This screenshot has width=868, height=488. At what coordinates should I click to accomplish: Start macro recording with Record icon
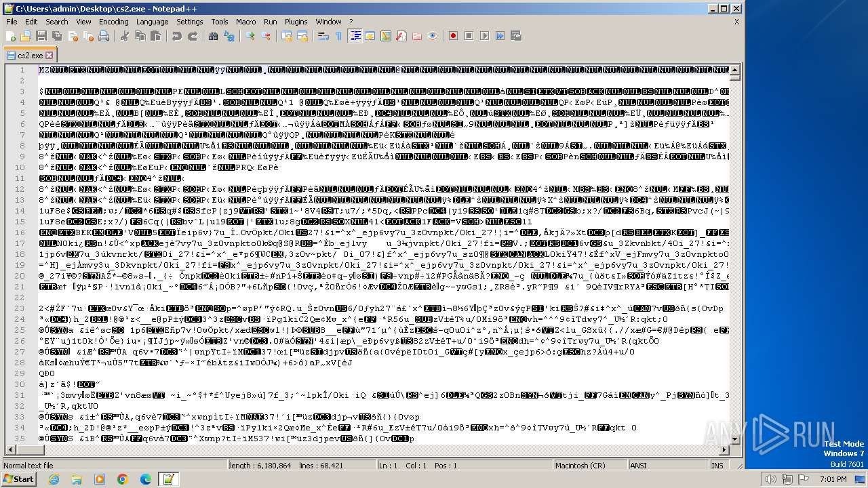tap(454, 36)
